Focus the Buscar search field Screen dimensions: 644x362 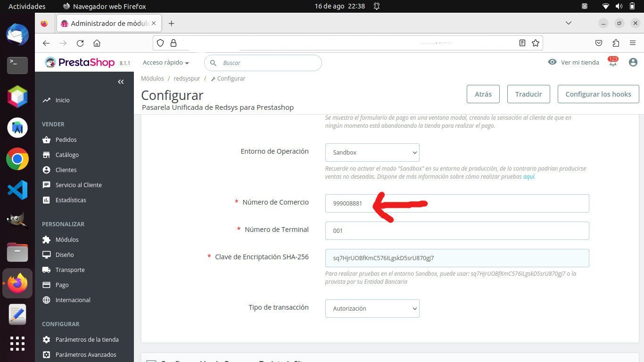click(263, 63)
